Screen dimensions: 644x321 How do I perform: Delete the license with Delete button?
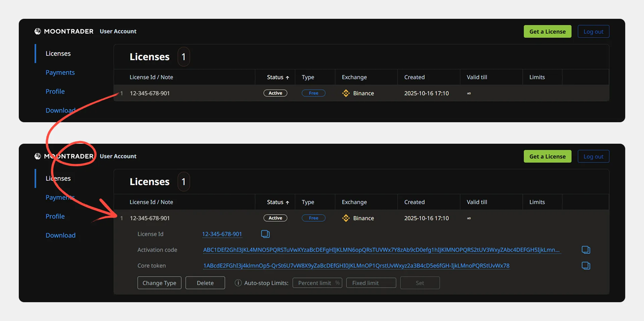tap(205, 283)
